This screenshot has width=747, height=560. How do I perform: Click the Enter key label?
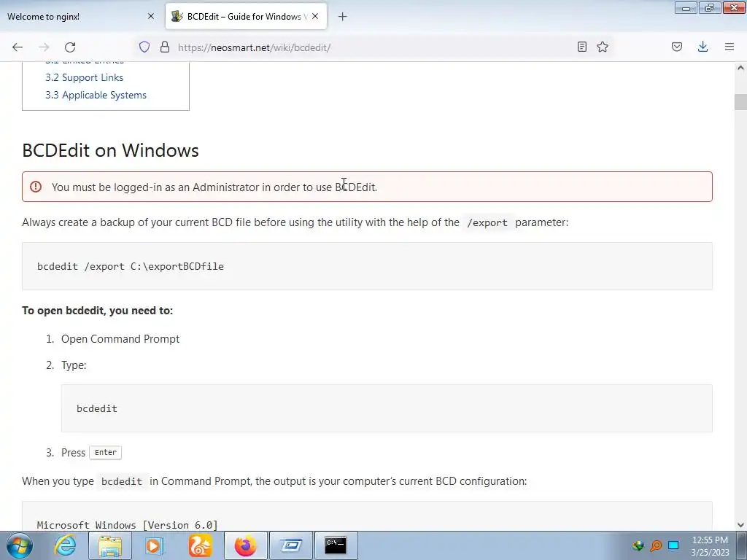[105, 452]
